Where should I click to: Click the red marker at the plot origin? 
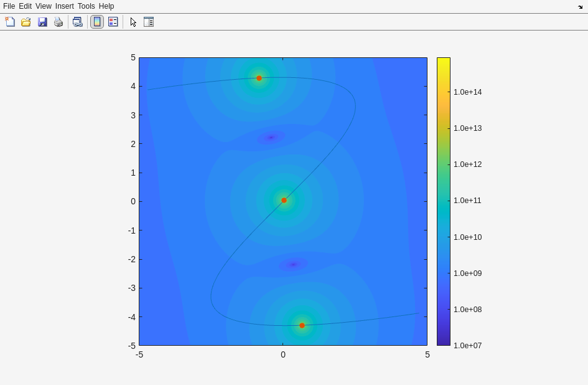(284, 201)
